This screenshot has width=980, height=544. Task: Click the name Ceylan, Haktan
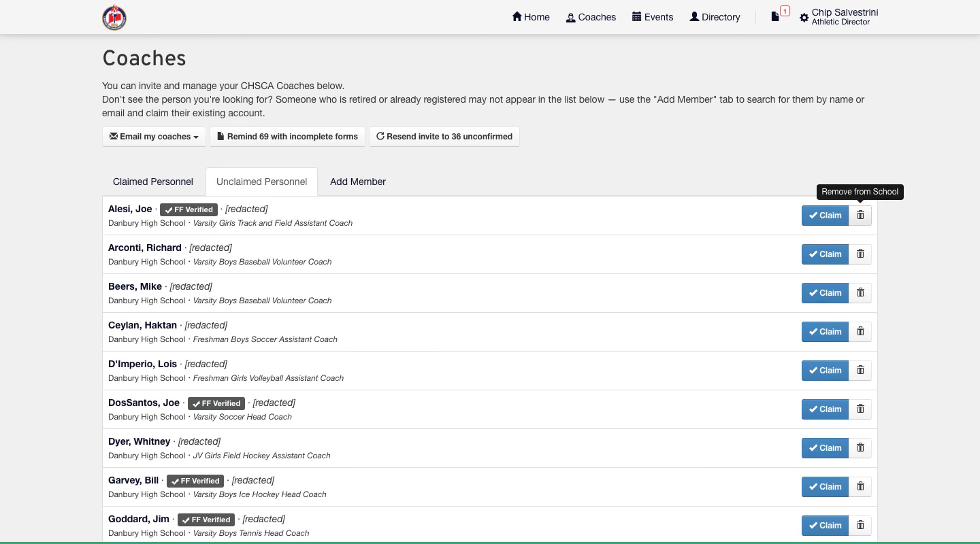pyautogui.click(x=142, y=325)
